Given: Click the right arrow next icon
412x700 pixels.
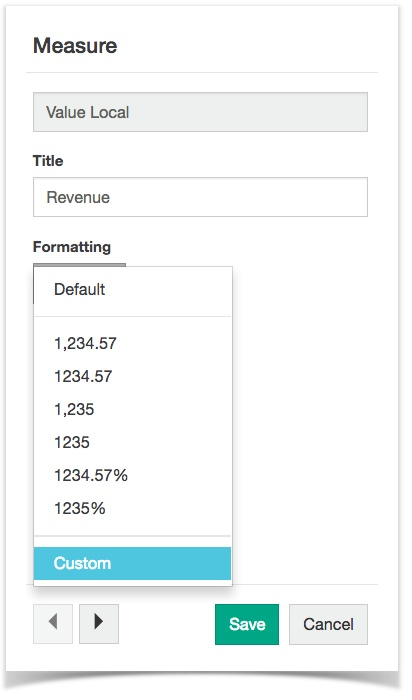Looking at the screenshot, I should coord(99,624).
